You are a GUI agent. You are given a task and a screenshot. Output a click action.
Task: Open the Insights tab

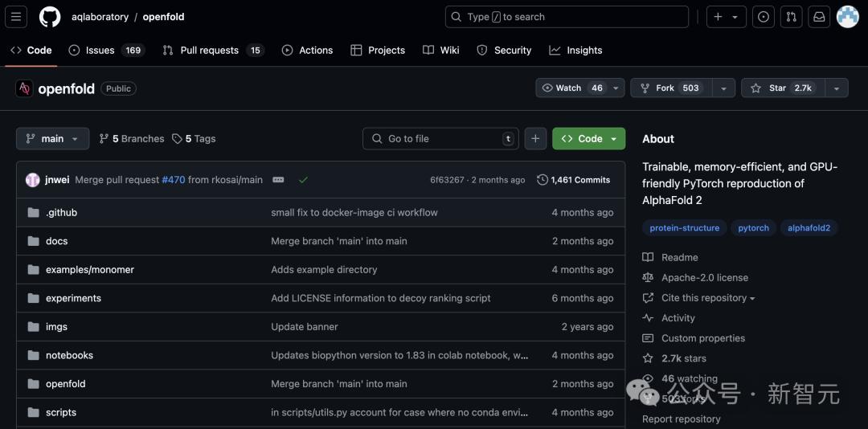(575, 50)
